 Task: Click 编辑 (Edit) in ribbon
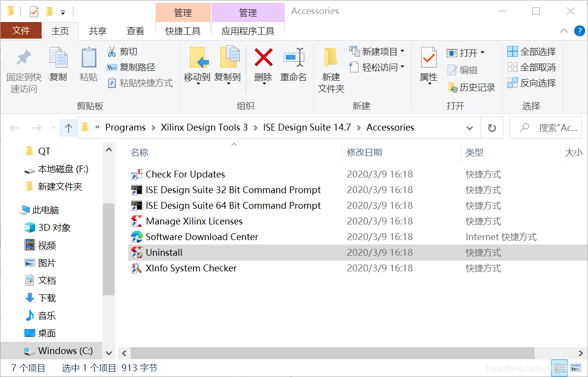click(462, 70)
